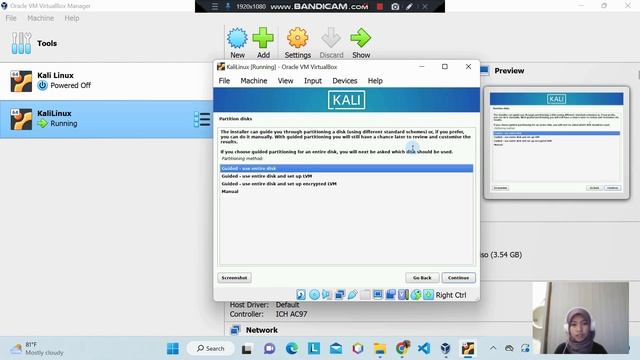Select Manual partitioning method
This screenshot has height=360, width=640.
[x=346, y=191]
